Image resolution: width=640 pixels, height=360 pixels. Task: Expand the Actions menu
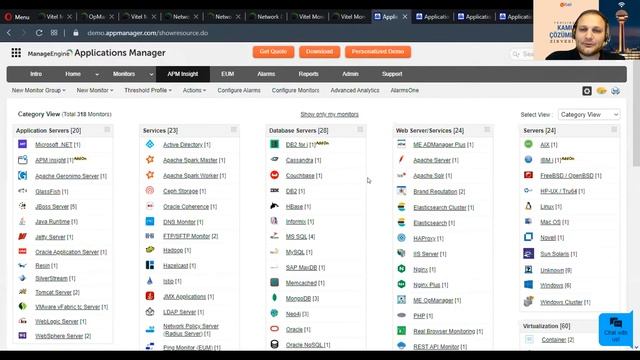pyautogui.click(x=194, y=90)
